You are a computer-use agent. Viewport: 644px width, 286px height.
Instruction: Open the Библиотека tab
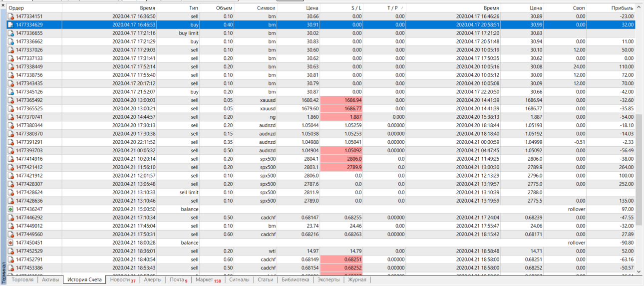point(295,280)
